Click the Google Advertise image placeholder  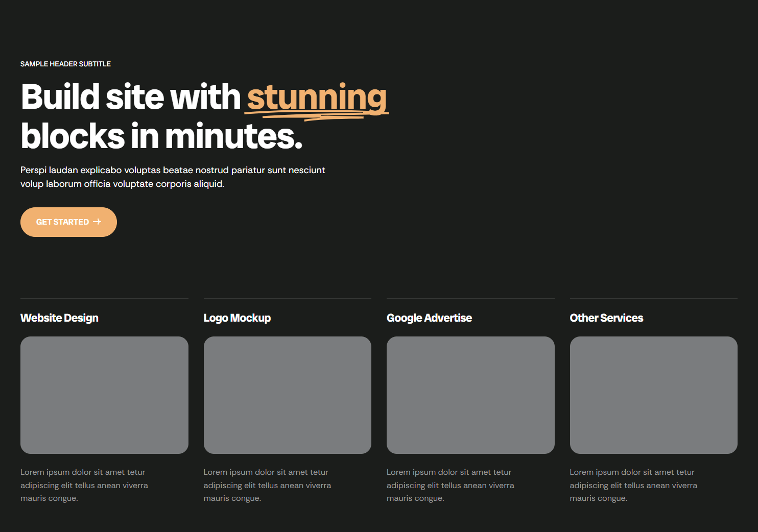coord(470,395)
